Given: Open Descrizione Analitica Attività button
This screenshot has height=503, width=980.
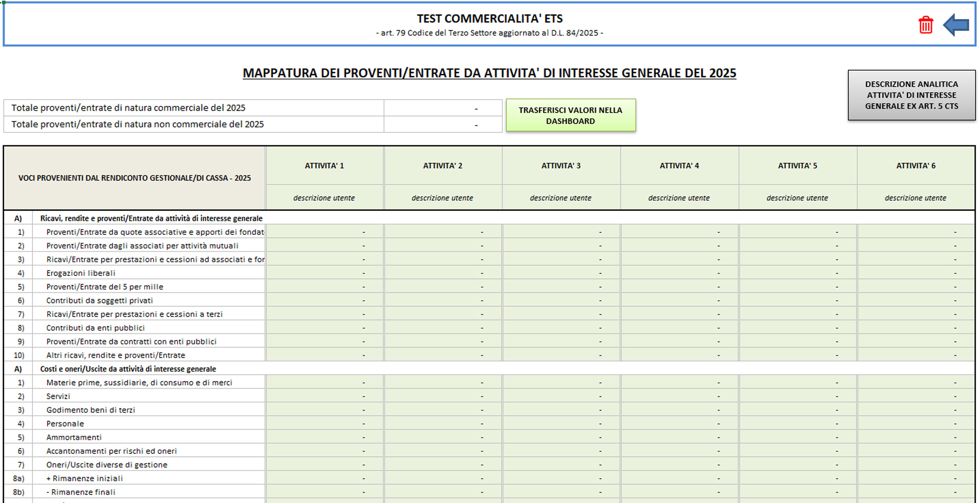Looking at the screenshot, I should tap(911, 95).
